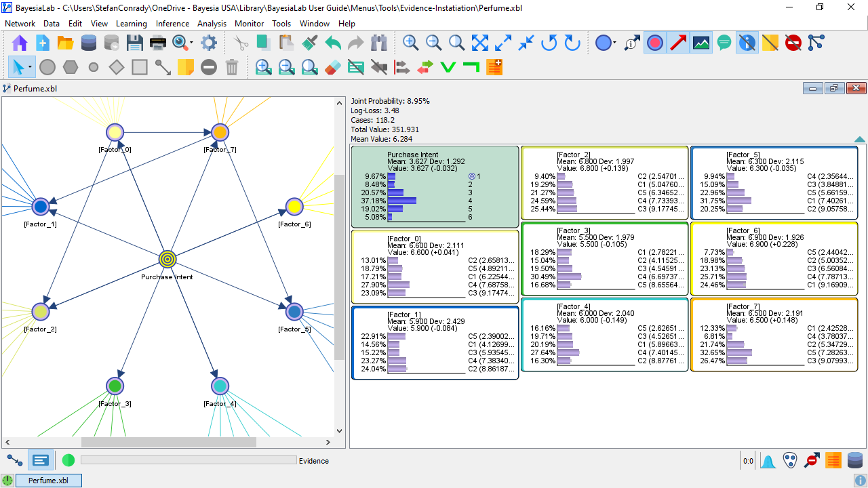868x488 pixels.
Task: Open the Inference menu
Action: (x=172, y=24)
